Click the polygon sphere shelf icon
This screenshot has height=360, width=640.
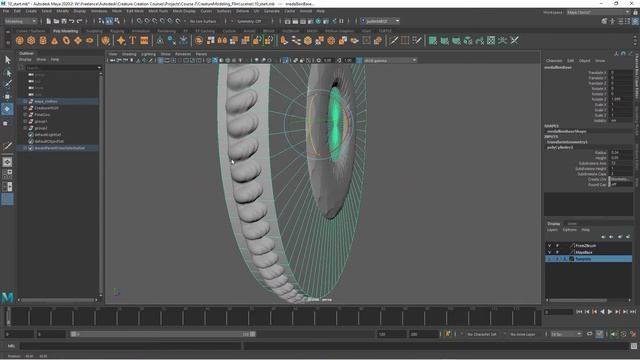coord(19,40)
